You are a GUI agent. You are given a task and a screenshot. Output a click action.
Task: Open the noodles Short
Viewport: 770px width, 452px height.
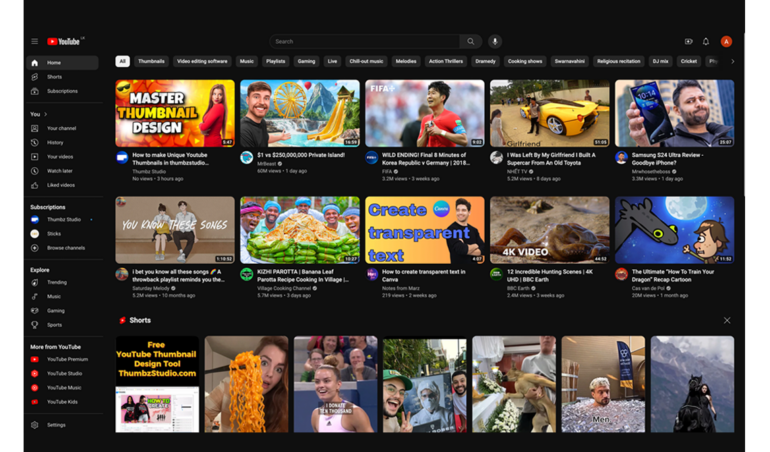click(247, 384)
